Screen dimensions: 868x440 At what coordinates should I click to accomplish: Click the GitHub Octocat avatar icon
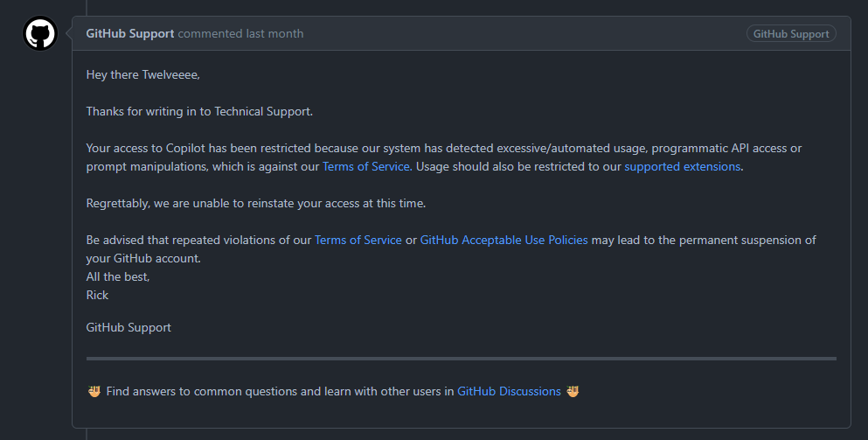39,34
